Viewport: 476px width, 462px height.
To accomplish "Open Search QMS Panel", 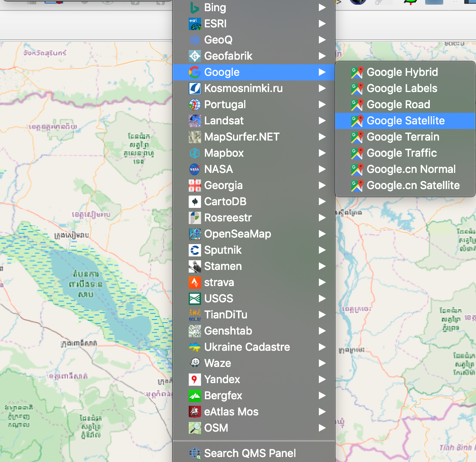I will [x=254, y=454].
